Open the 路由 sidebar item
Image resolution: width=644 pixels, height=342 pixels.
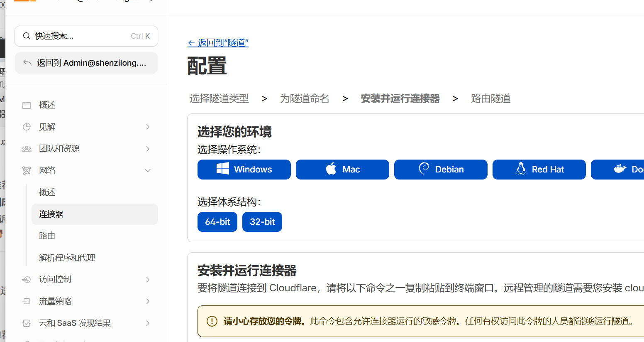point(47,236)
